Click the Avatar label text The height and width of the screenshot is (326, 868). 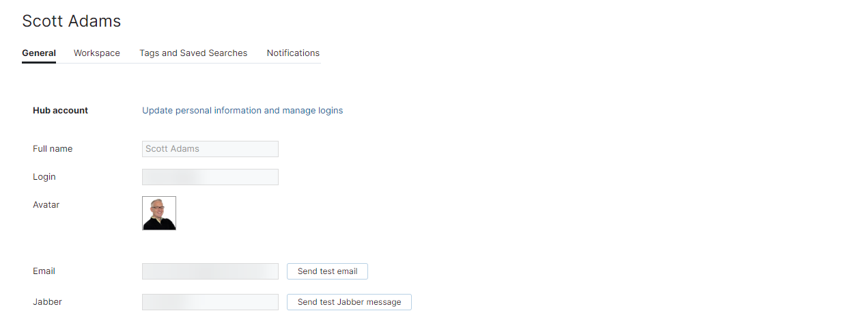(46, 204)
